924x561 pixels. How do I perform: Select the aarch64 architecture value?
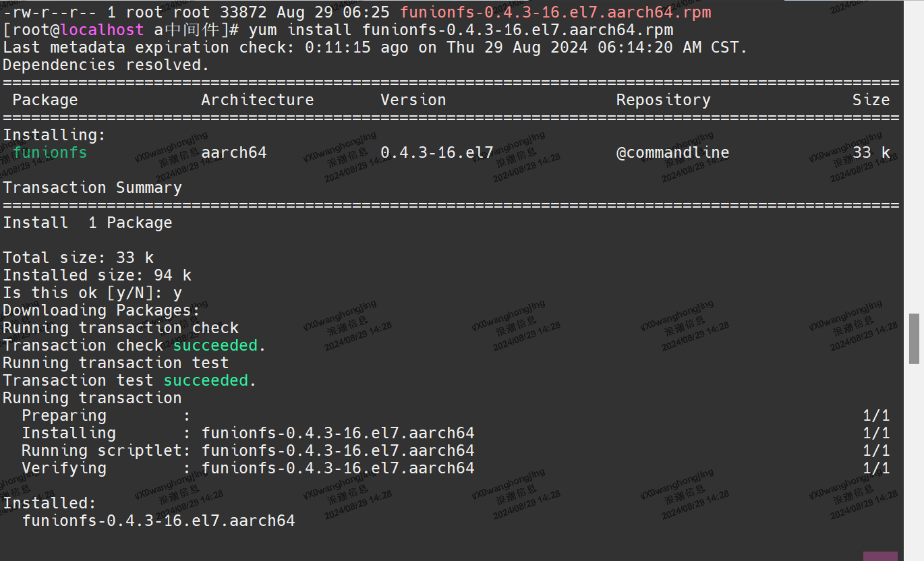point(233,152)
